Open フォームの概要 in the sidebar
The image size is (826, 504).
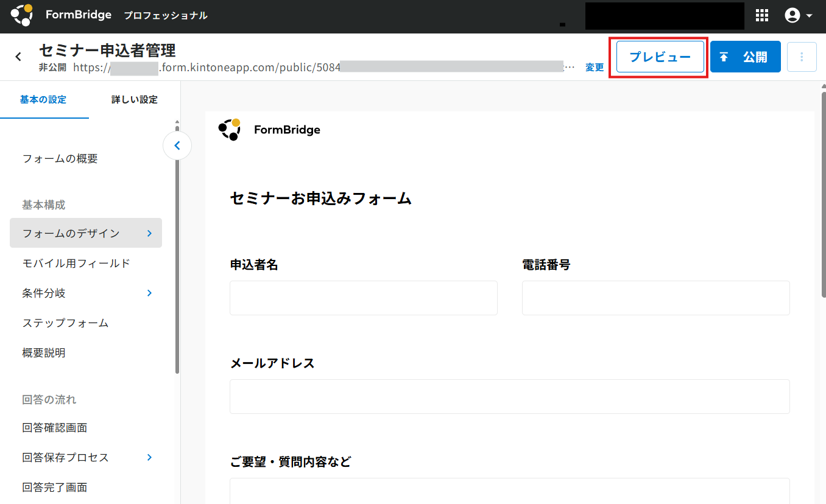pyautogui.click(x=60, y=159)
